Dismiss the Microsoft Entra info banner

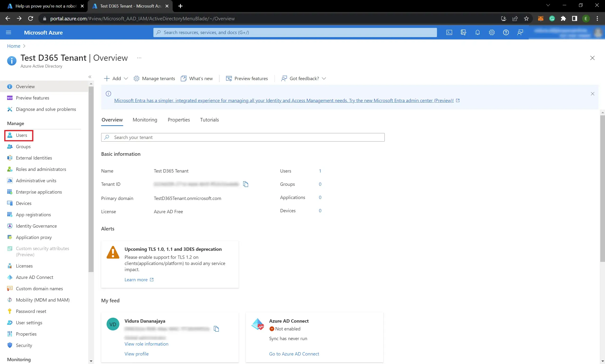pyautogui.click(x=592, y=94)
